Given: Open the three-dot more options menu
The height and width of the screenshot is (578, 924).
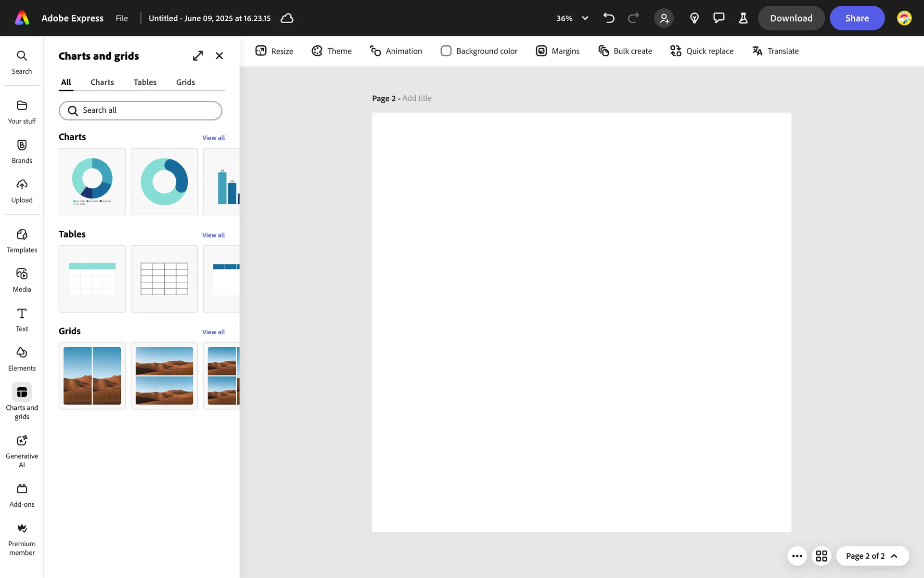Looking at the screenshot, I should pos(797,556).
